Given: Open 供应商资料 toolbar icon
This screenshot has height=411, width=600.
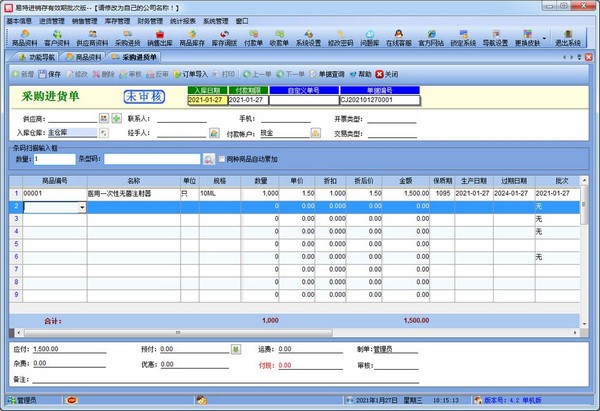Looking at the screenshot, I should pos(92,38).
